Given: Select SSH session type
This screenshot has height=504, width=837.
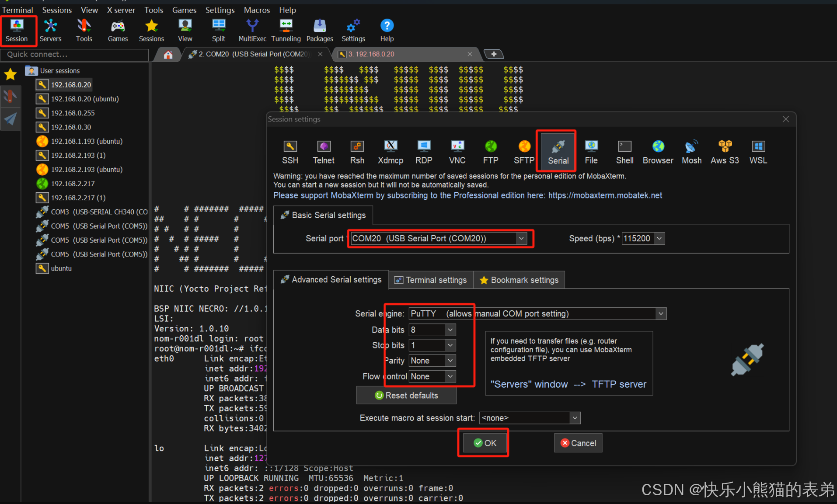Looking at the screenshot, I should pyautogui.click(x=290, y=152).
